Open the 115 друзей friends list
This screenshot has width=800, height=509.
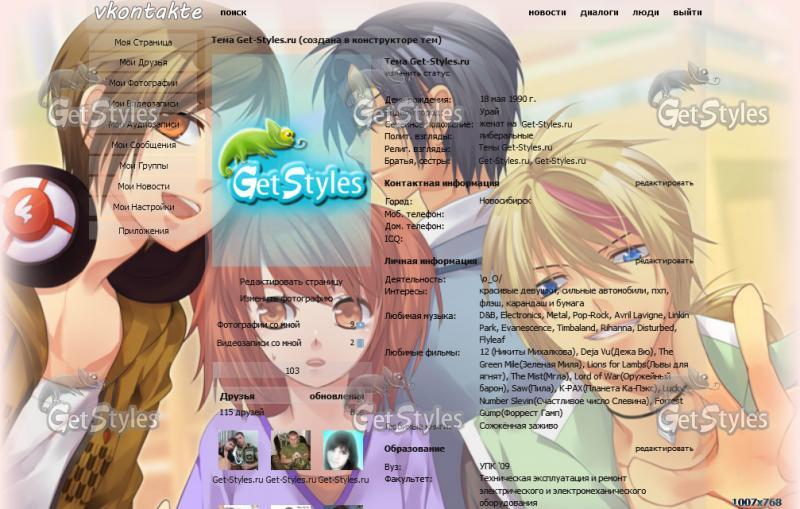[x=240, y=412]
